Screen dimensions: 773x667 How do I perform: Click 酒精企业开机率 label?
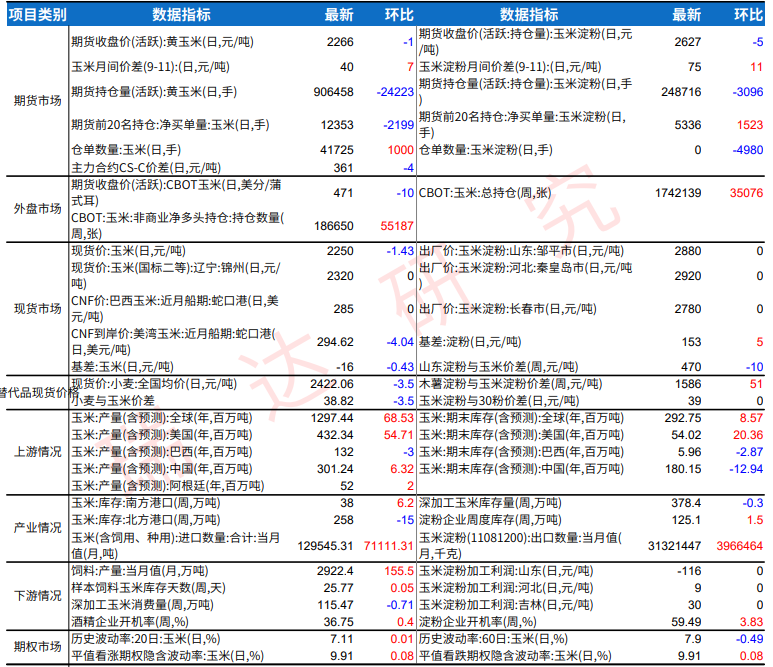pyautogui.click(x=130, y=622)
